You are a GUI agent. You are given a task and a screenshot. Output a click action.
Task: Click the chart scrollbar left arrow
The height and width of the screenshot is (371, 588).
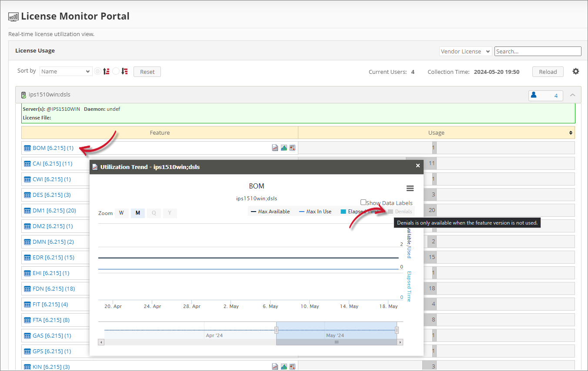pos(101,342)
